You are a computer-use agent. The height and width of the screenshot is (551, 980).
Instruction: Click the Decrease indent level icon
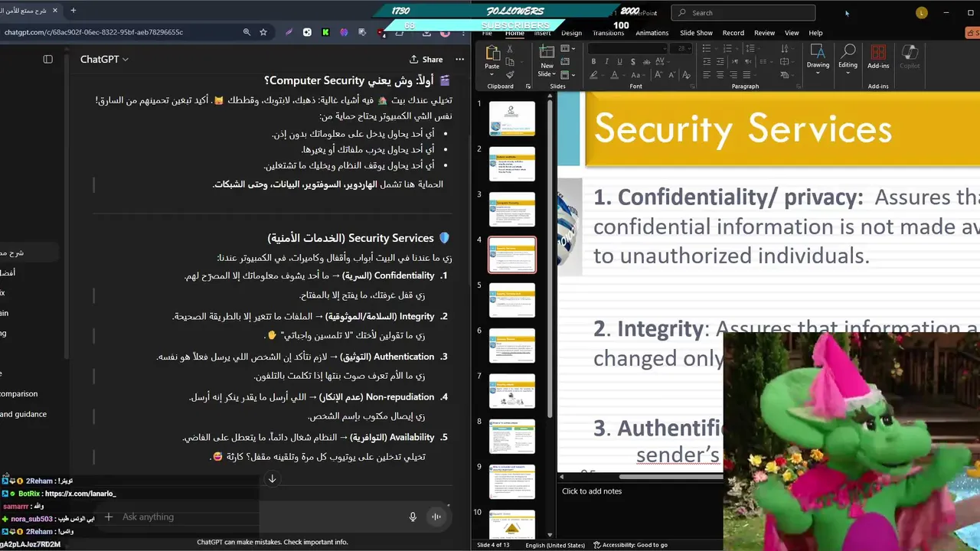coord(707,61)
